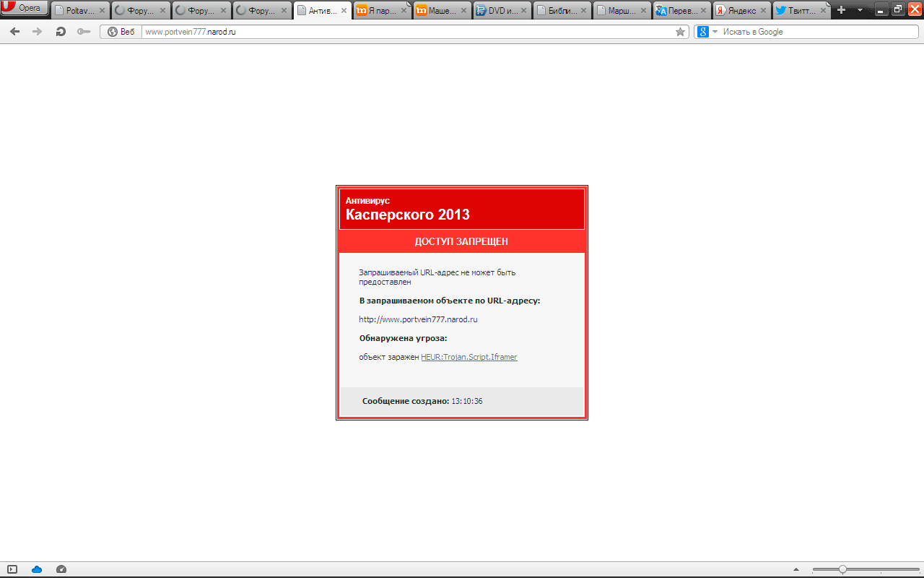Open Opera Link cloud icon
This screenshot has width=924, height=578.
pos(37,569)
